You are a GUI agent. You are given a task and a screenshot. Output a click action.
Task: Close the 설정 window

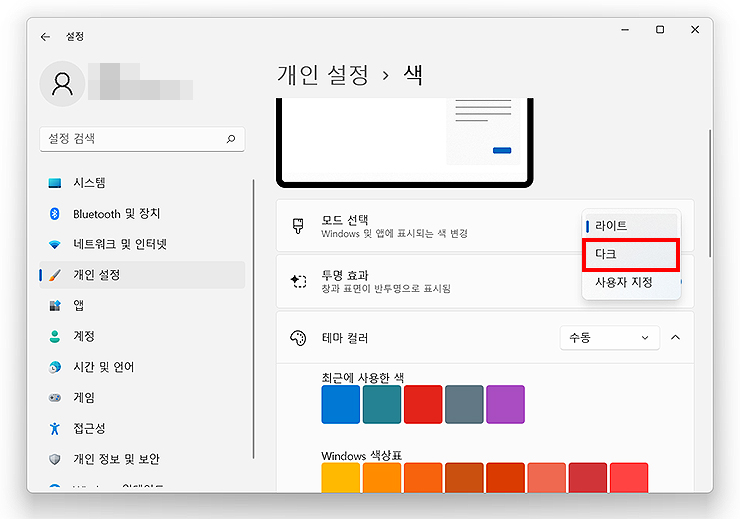tap(695, 30)
